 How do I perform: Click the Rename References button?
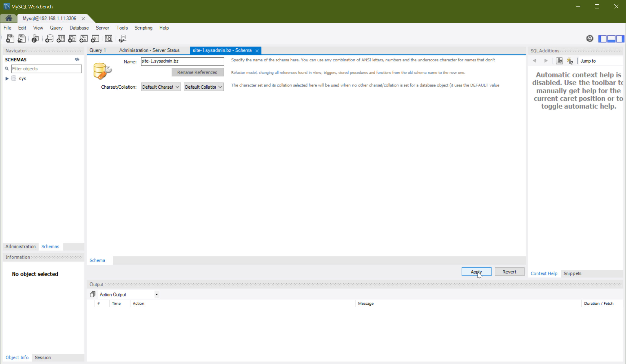197,72
